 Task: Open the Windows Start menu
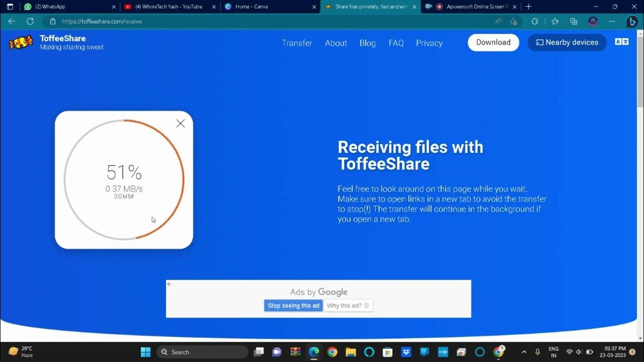pos(145,352)
